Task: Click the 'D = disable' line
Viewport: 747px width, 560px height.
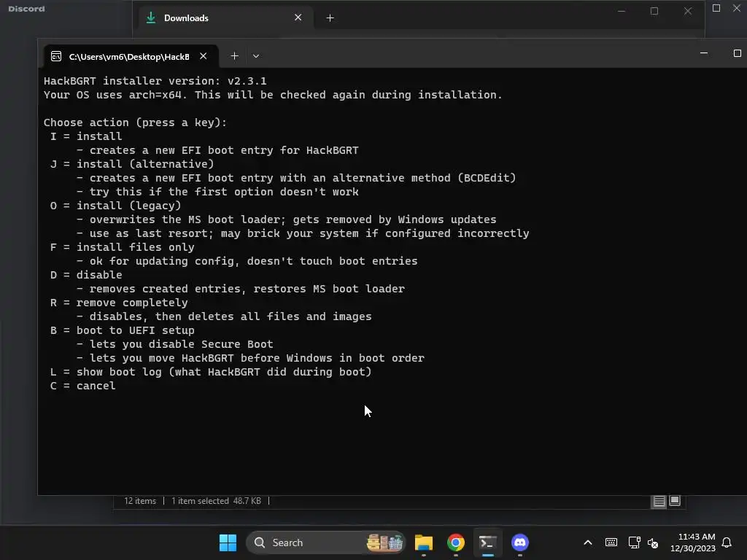Action: coord(86,275)
